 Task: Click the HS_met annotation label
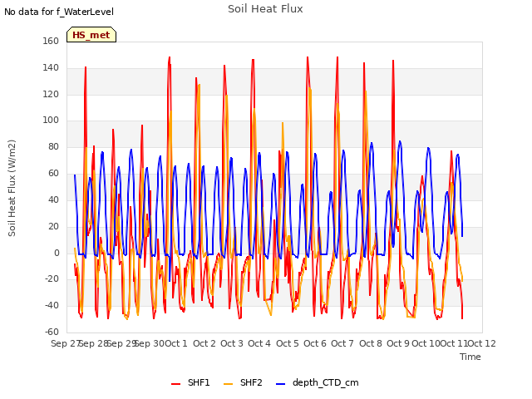pos(91,35)
